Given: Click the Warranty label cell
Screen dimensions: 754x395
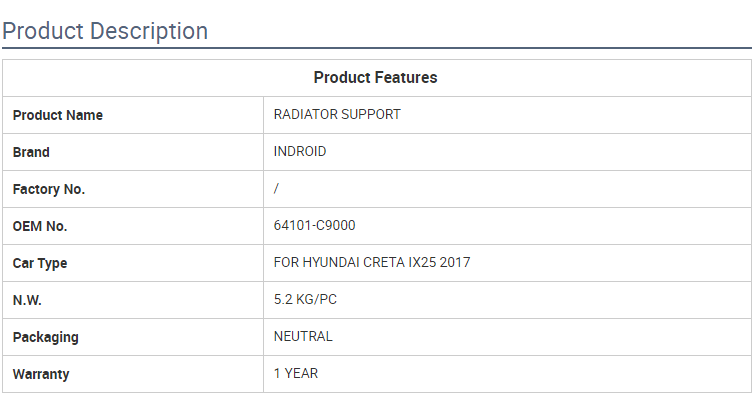Looking at the screenshot, I should [x=133, y=374].
